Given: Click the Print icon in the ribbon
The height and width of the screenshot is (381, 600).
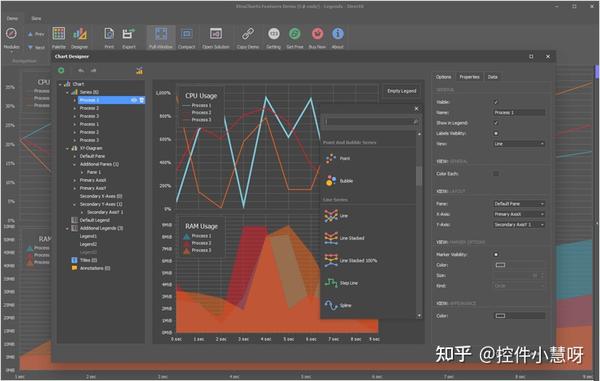Looking at the screenshot, I should click(x=109, y=34).
